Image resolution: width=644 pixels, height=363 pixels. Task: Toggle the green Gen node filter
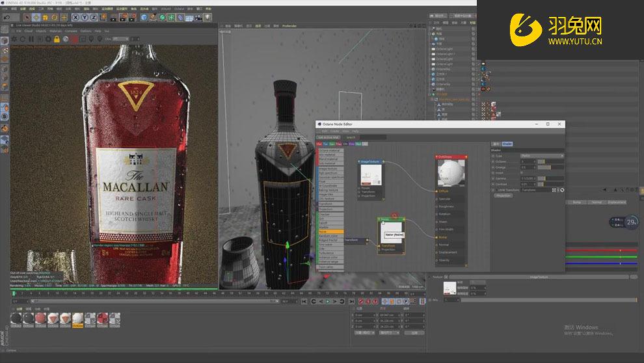pyautogui.click(x=332, y=144)
